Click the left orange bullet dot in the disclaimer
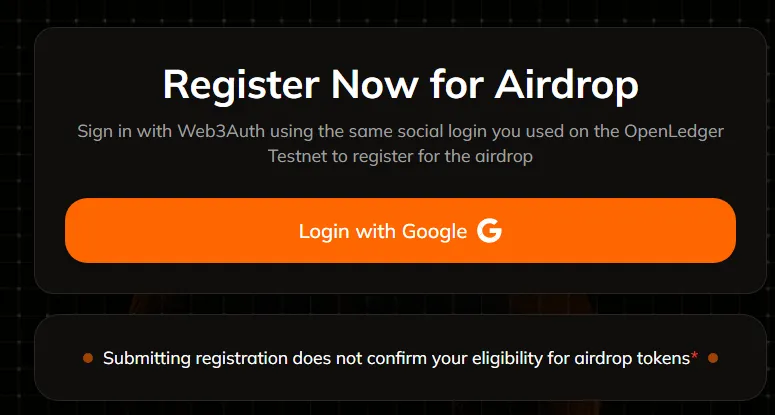The width and height of the screenshot is (775, 415). click(88, 357)
